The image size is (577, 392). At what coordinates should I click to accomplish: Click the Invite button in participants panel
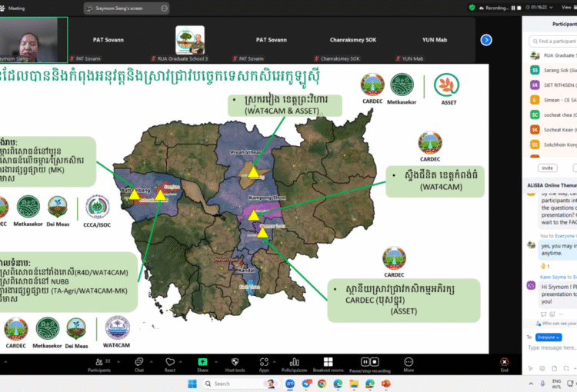pos(548,167)
